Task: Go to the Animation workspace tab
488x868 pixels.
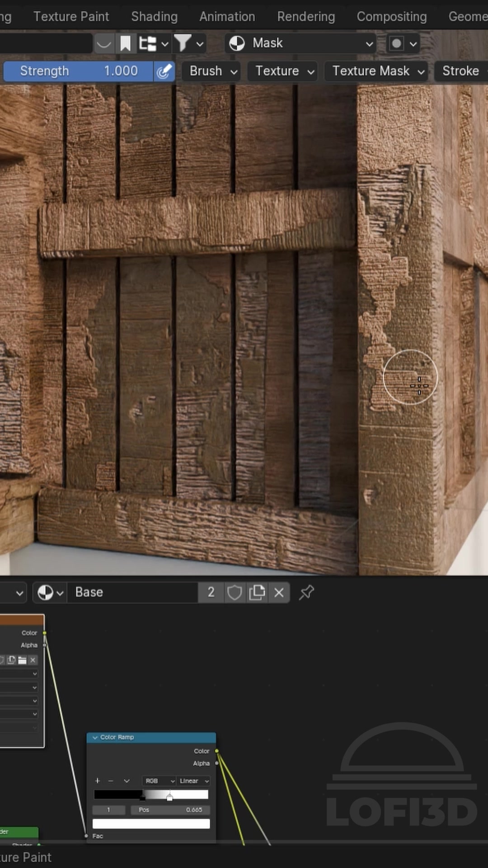Action: [x=227, y=17]
